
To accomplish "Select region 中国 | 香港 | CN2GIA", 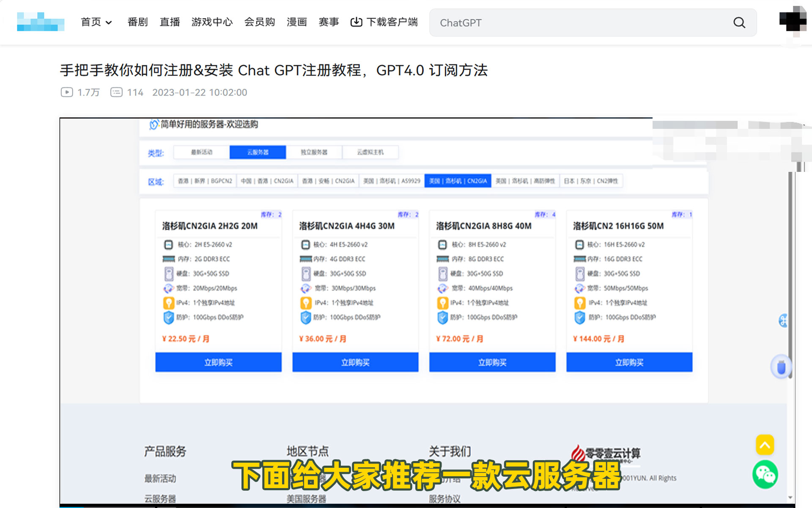I will 267,181.
